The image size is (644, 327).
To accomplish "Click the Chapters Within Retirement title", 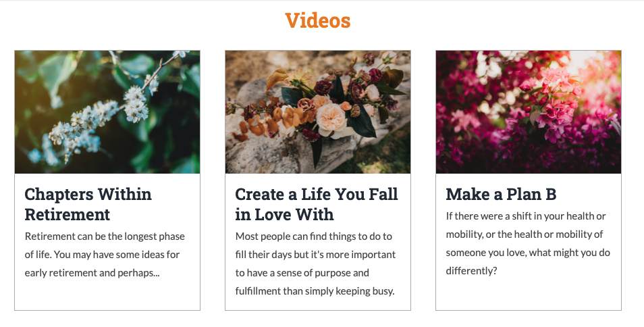I will point(88,204).
